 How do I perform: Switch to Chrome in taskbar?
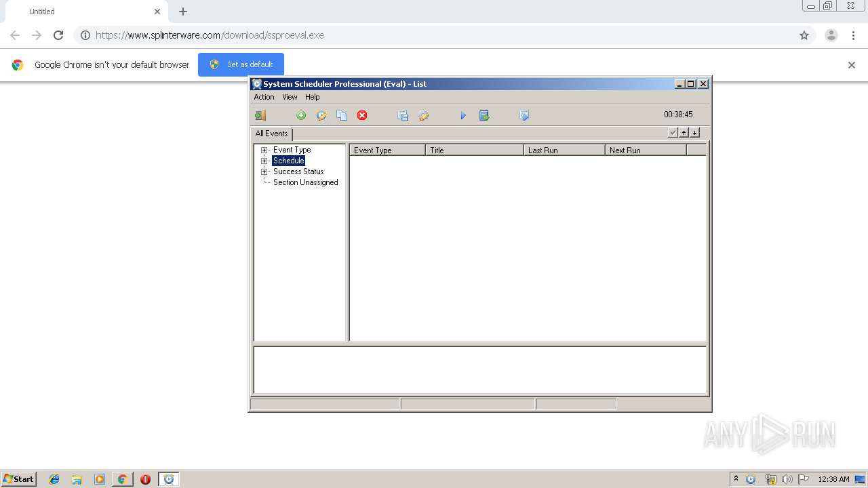click(x=122, y=479)
